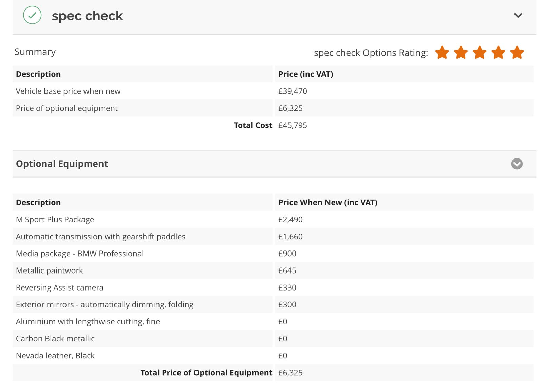
Task: Click Vehicle base price when new
Action: [x=68, y=91]
